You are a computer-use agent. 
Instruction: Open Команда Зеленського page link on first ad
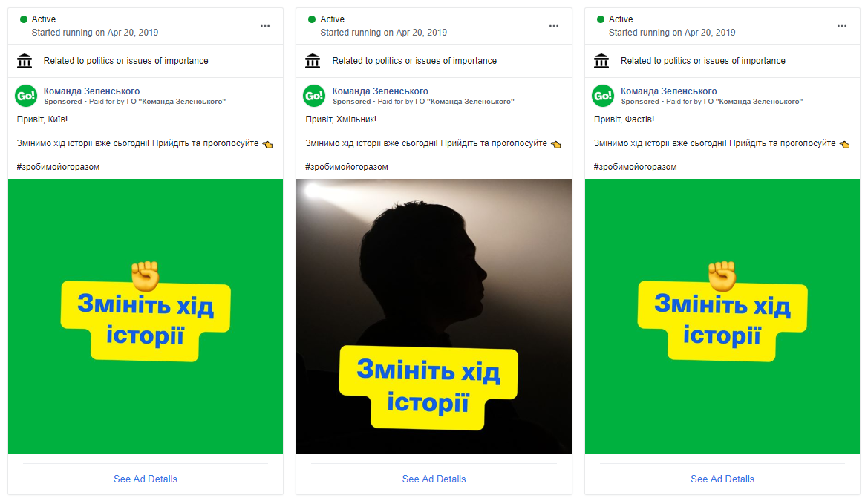pos(92,91)
